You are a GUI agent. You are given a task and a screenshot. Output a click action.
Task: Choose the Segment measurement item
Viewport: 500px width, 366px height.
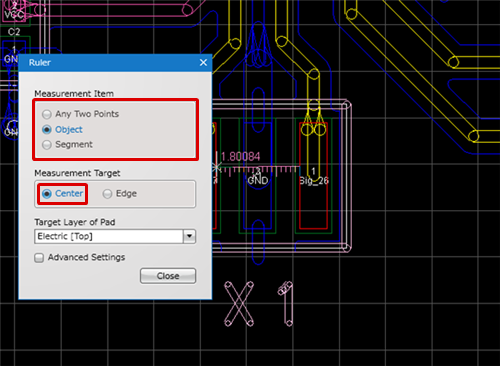tap(47, 144)
